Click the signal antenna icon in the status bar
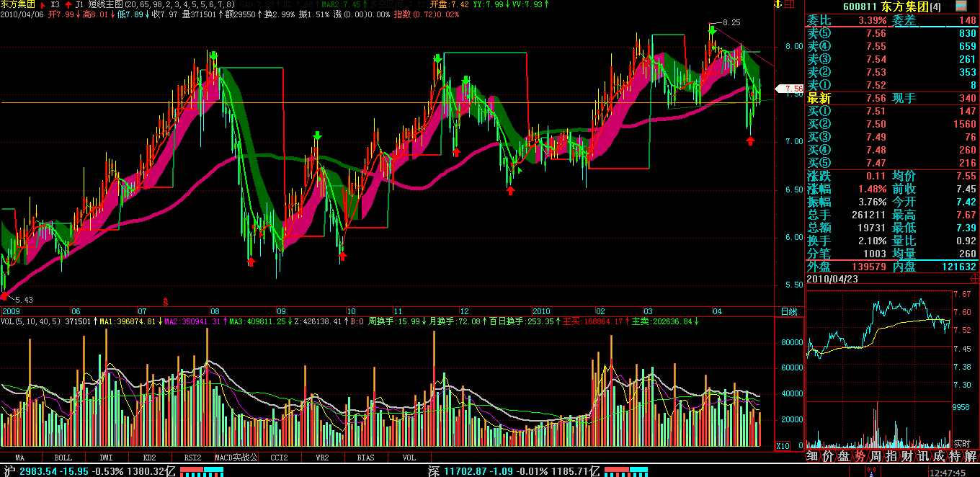This screenshot has width=980, height=477. pos(873,471)
